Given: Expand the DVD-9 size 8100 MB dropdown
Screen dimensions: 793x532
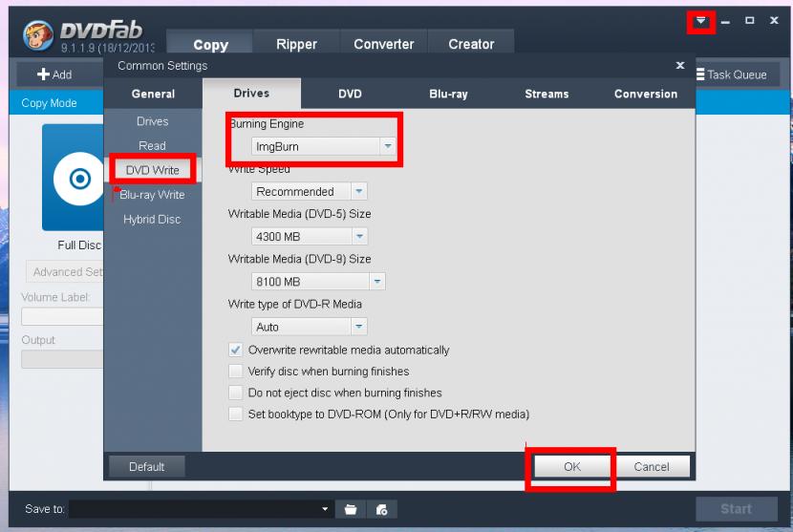Looking at the screenshot, I should 376,281.
